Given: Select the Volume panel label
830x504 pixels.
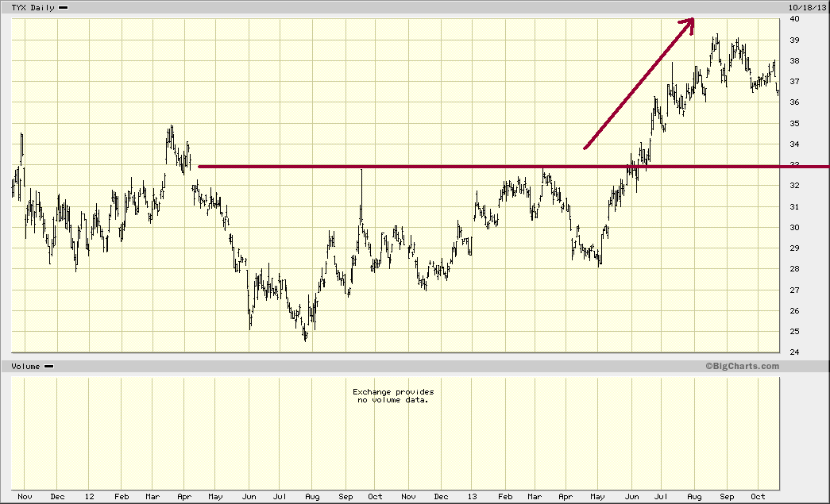Looking at the screenshot, I should [x=25, y=366].
